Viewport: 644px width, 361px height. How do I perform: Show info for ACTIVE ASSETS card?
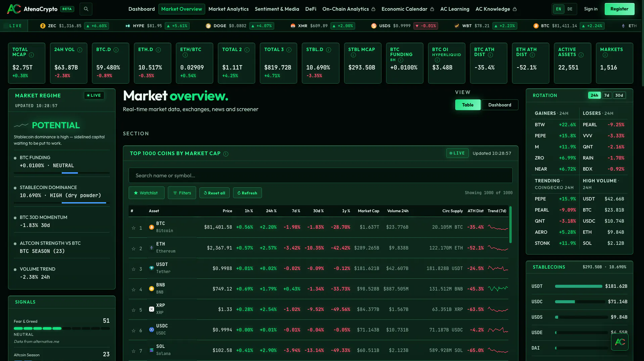coord(581,55)
